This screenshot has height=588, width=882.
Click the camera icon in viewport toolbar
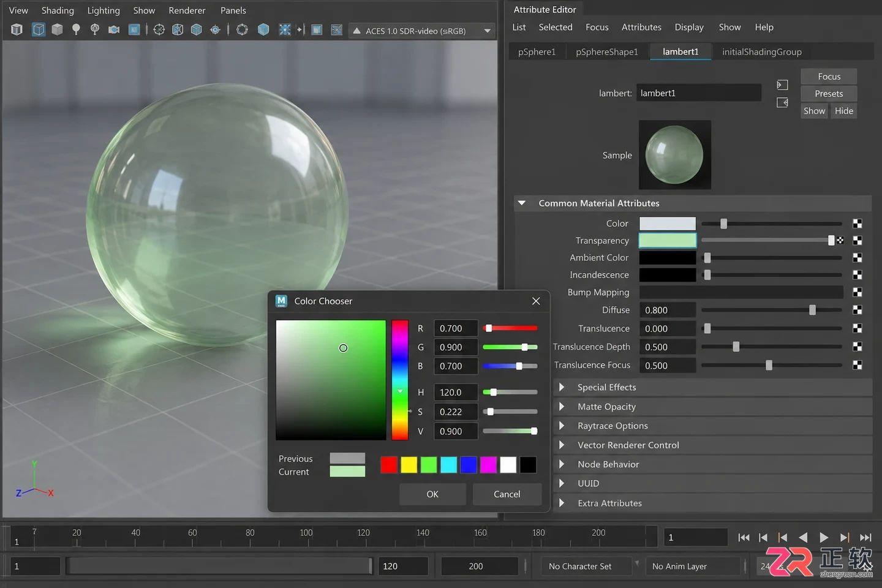(x=114, y=29)
